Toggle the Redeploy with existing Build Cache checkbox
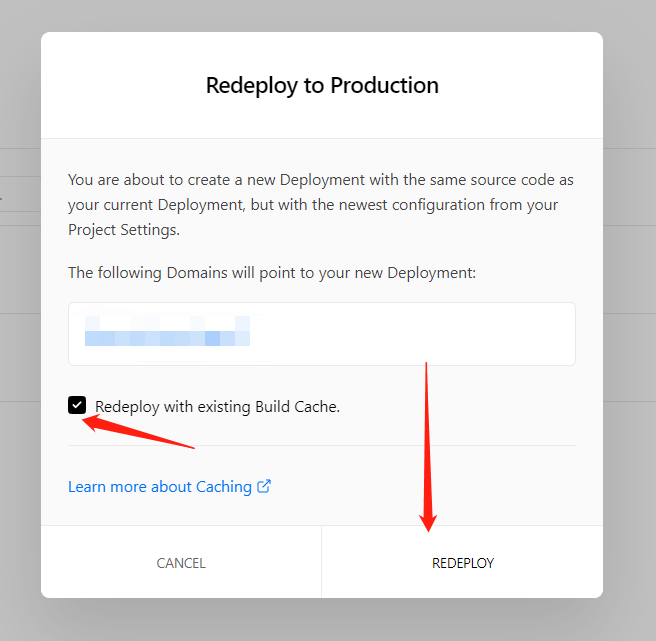This screenshot has width=656, height=641. point(77,405)
